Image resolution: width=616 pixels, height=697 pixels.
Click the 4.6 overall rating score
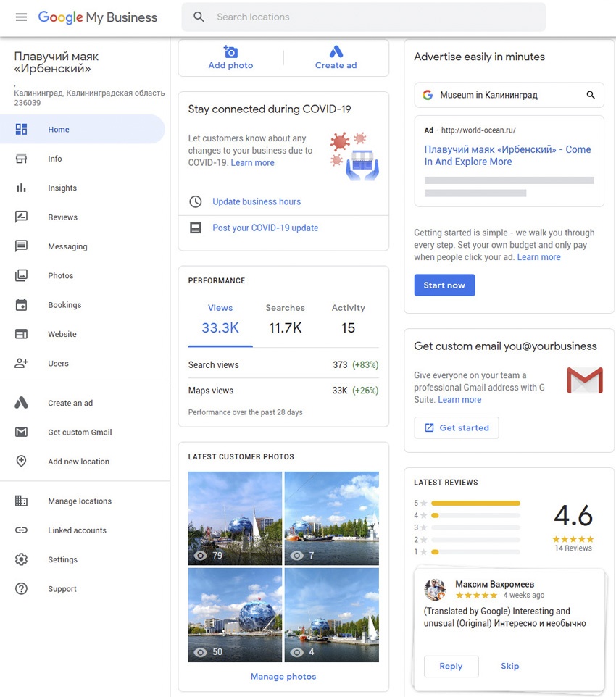point(573,516)
